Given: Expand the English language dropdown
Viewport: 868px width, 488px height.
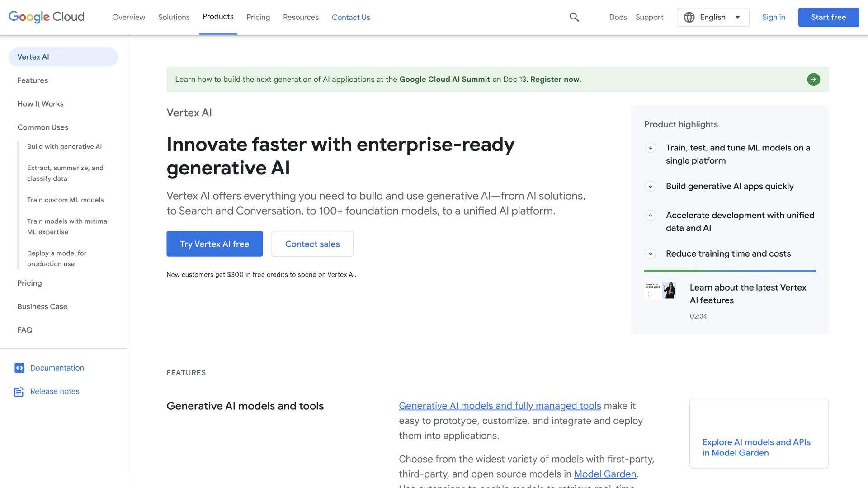Looking at the screenshot, I should 737,17.
